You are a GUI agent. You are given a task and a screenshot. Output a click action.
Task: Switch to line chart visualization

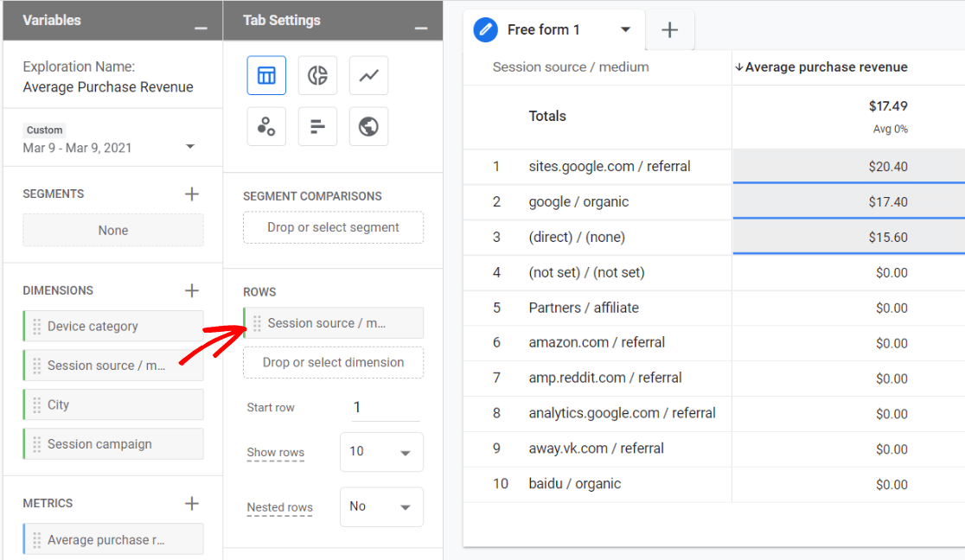(368, 76)
